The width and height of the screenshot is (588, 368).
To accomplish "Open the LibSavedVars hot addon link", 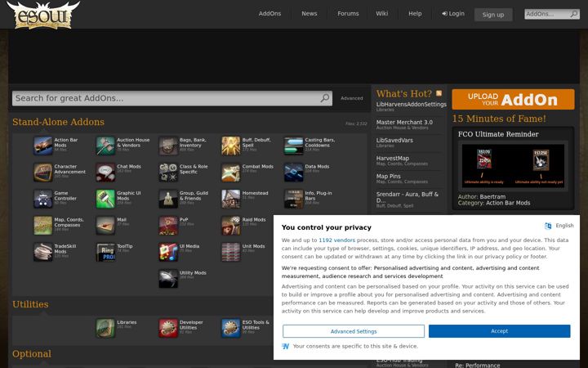I will (394, 140).
